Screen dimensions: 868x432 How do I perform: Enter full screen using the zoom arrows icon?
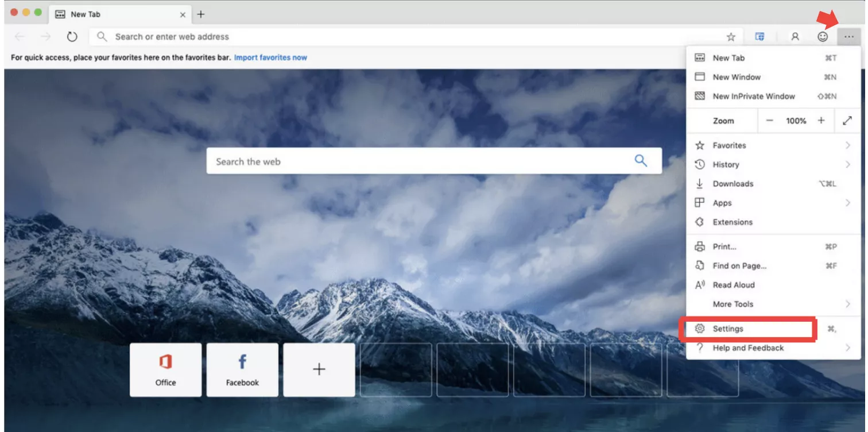tap(847, 121)
